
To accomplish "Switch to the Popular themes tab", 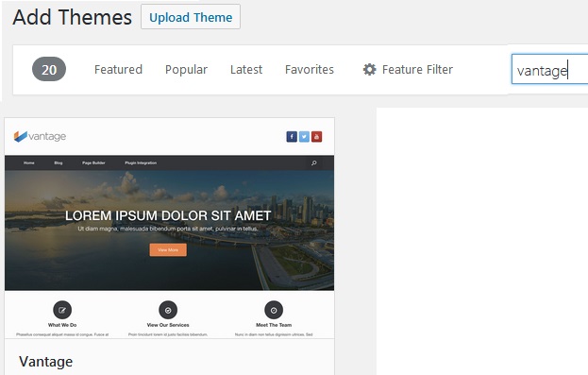I will [186, 70].
